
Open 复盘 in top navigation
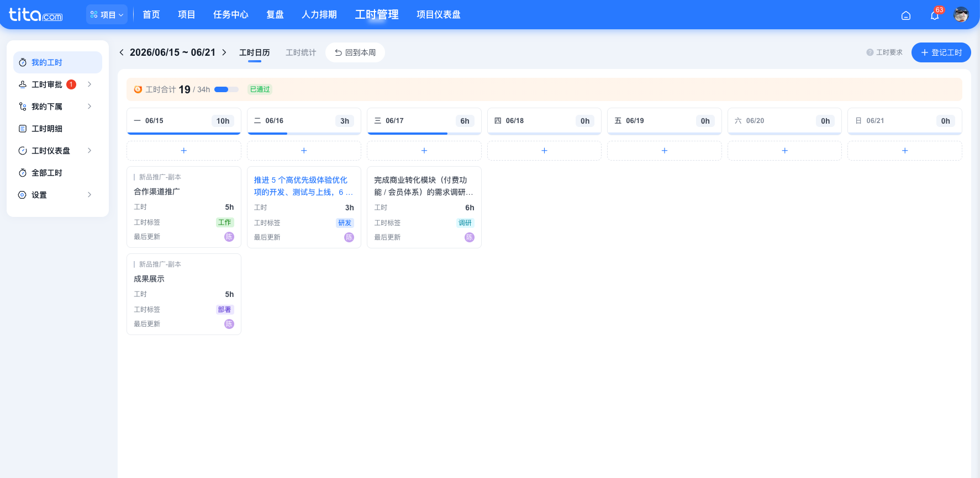point(275,15)
